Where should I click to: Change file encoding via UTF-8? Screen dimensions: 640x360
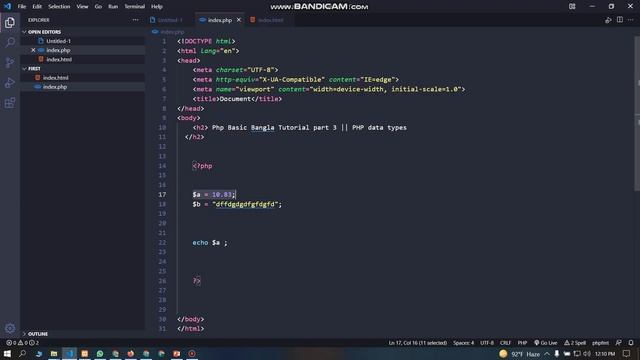pyautogui.click(x=487, y=343)
